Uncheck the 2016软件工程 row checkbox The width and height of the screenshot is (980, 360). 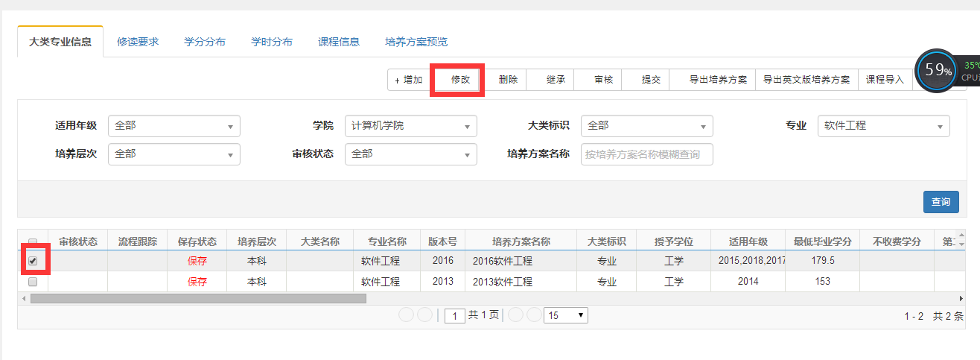[x=33, y=261]
